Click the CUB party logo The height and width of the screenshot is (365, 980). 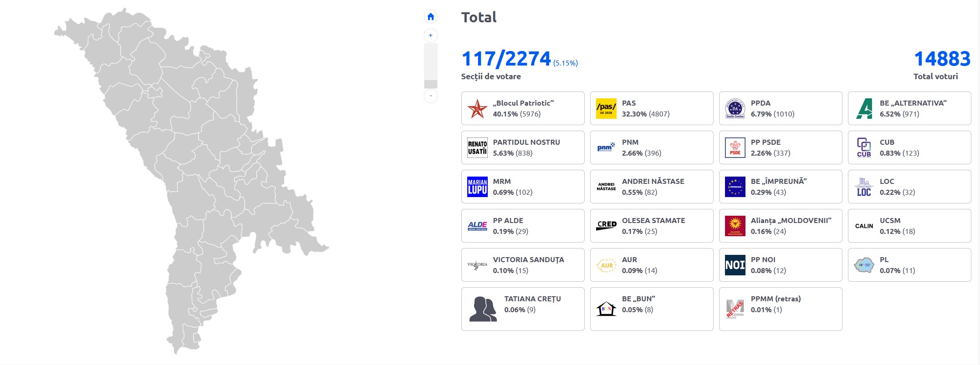coord(864,148)
